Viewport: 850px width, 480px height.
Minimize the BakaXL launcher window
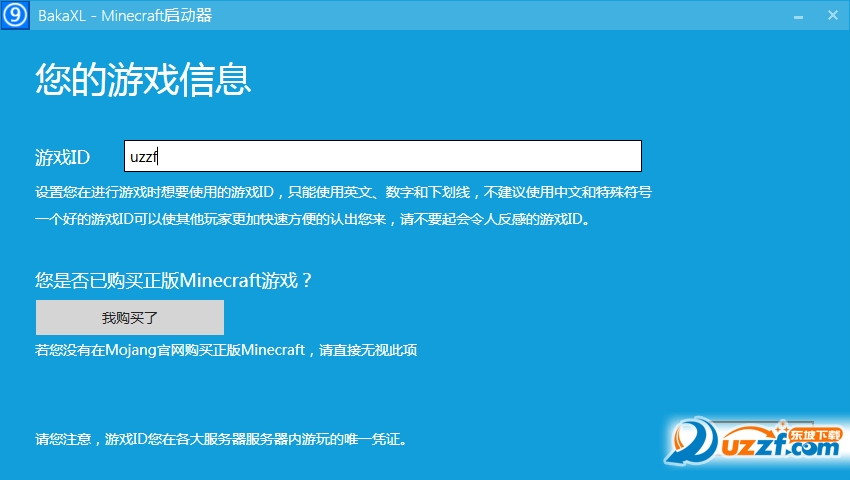coord(798,16)
